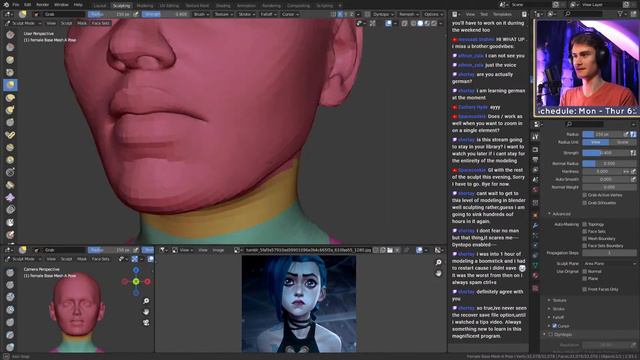
Task: Switch to the Modeling workspace tab
Action: [x=144, y=6]
